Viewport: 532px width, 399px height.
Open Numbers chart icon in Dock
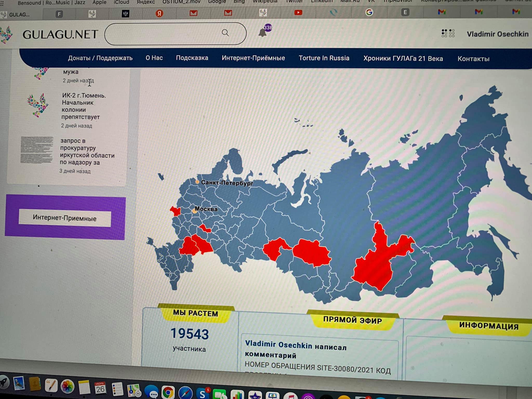pos(237,395)
